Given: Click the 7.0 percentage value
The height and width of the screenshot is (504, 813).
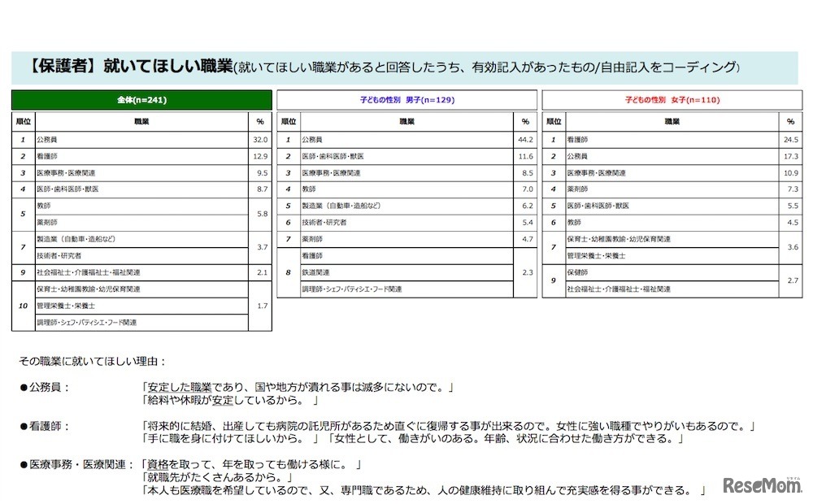Looking at the screenshot, I should [x=525, y=189].
